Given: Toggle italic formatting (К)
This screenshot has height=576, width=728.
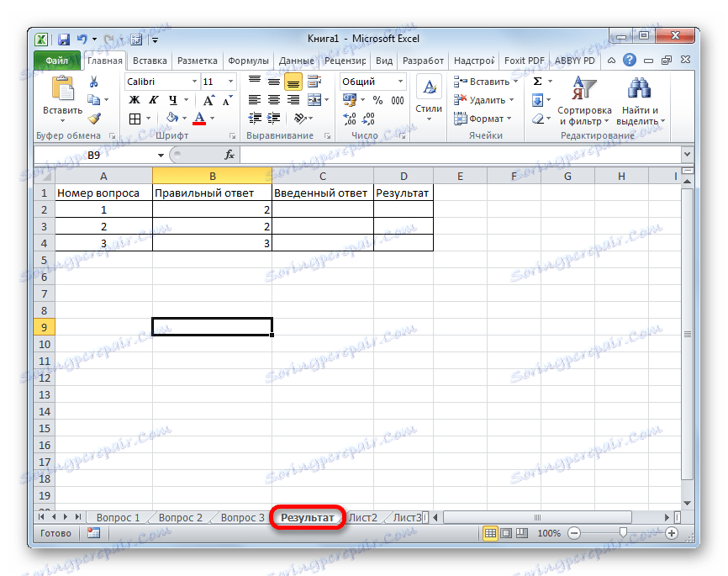Looking at the screenshot, I should (x=154, y=100).
